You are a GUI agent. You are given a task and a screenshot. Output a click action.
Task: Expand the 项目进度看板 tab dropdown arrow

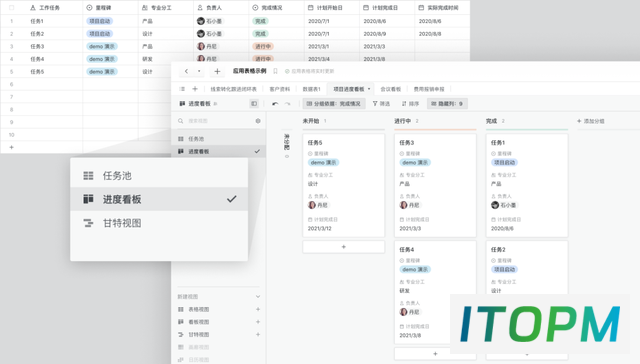[x=369, y=89]
